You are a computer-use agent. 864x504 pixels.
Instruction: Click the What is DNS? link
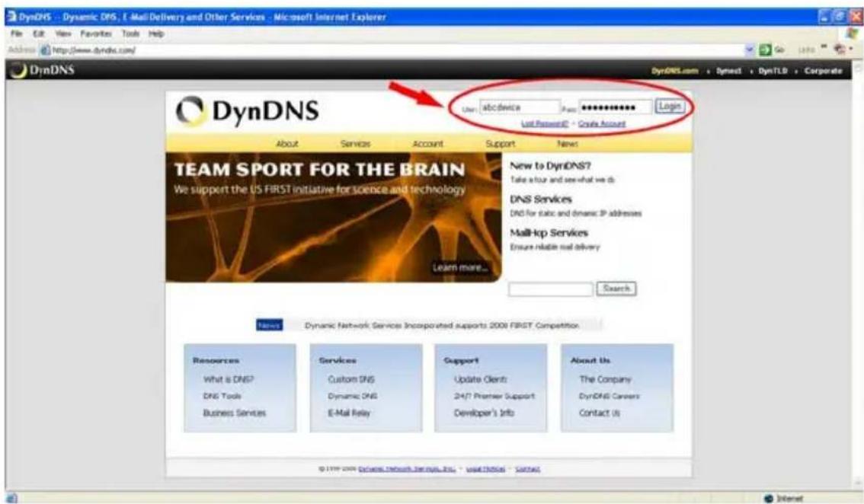point(229,379)
